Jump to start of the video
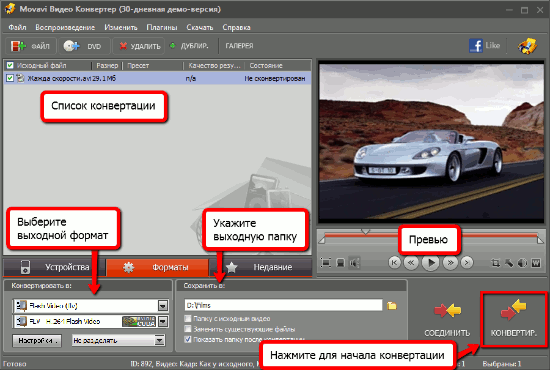Viewport: 550px width, 370px height. pyautogui.click(x=394, y=262)
